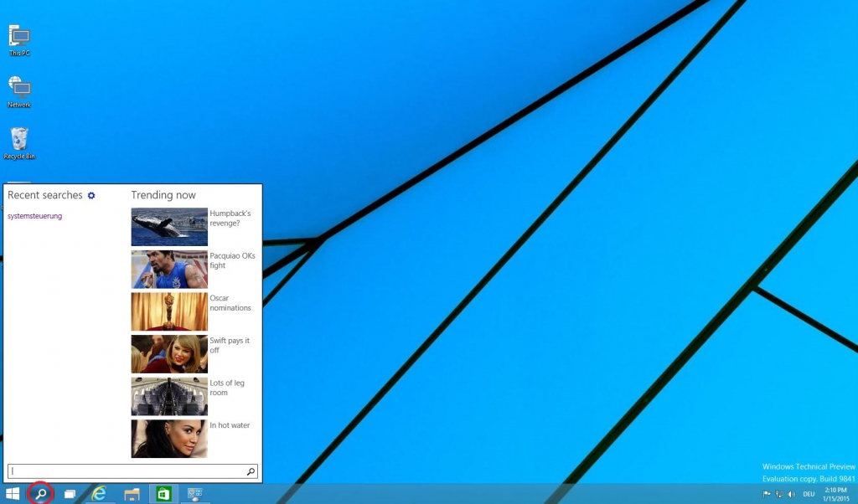Open the Recent searches settings gear

91,195
